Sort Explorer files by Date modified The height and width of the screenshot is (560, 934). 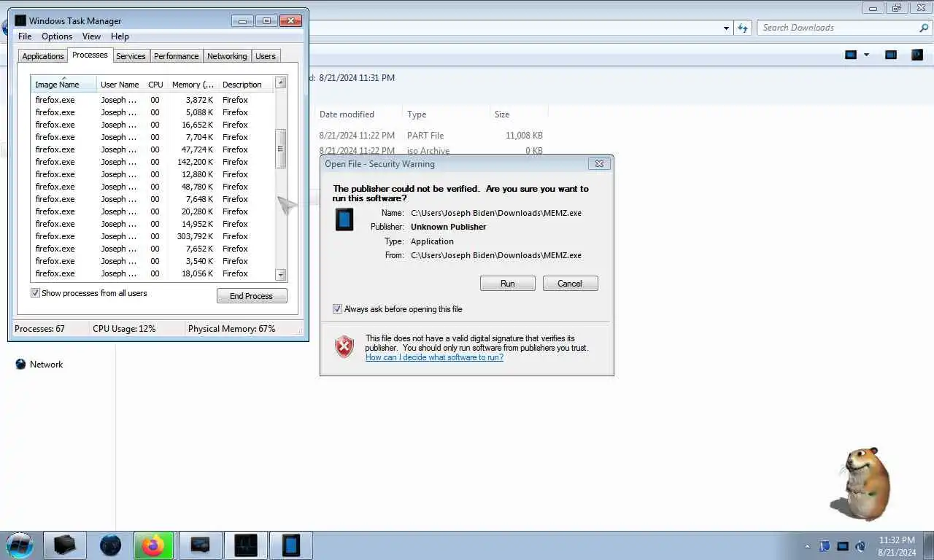tap(357, 114)
